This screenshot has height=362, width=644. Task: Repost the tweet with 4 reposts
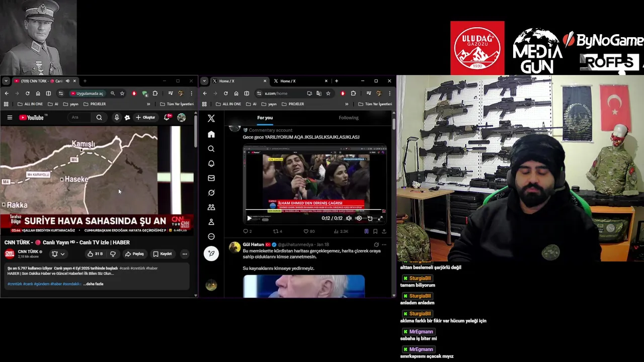pyautogui.click(x=277, y=231)
